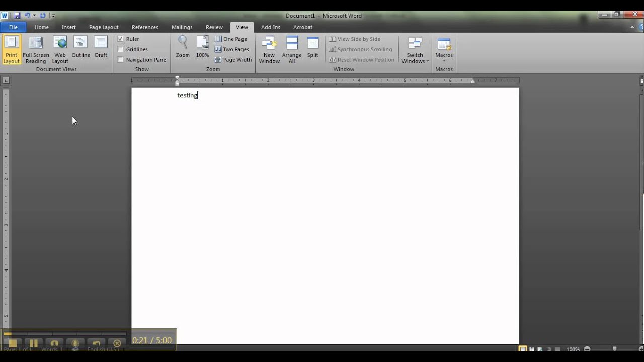Switch to Outline view
644x362 pixels.
80,47
